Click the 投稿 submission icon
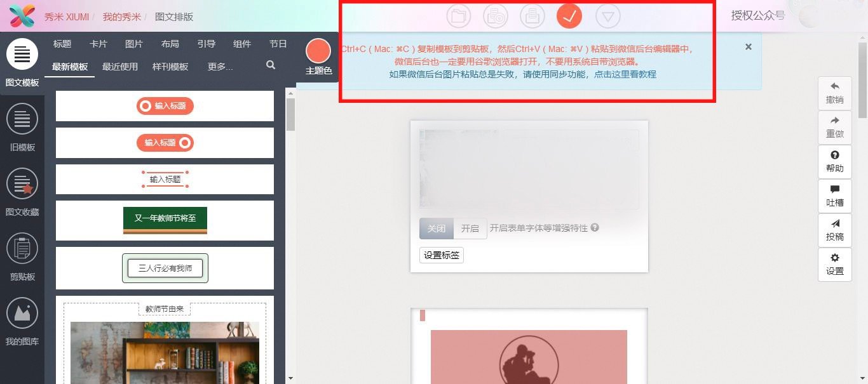Viewport: 868px width, 384px height. 834,230
